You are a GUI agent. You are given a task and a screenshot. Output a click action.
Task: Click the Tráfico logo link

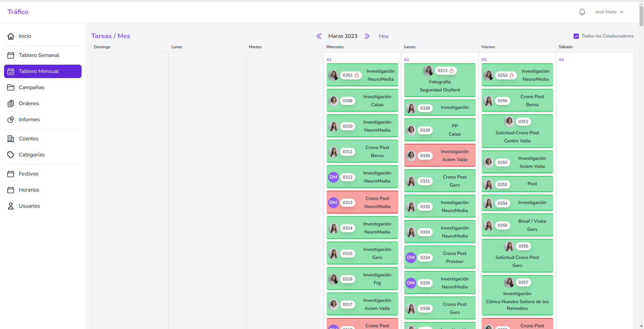click(x=18, y=12)
